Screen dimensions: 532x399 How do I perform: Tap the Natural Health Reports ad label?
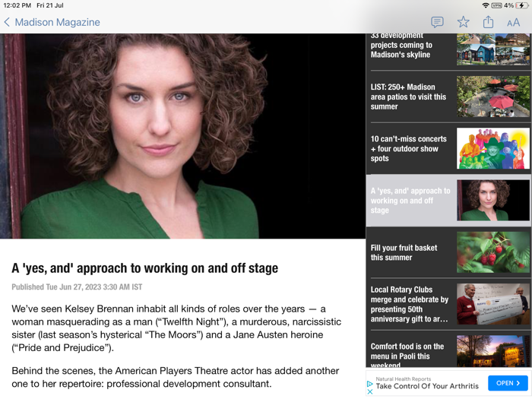pos(403,379)
